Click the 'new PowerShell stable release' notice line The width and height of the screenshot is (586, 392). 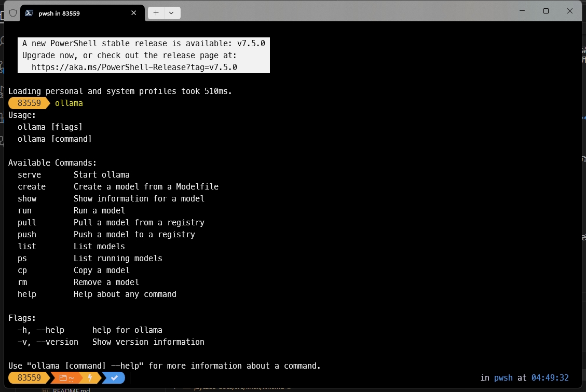pyautogui.click(x=143, y=43)
